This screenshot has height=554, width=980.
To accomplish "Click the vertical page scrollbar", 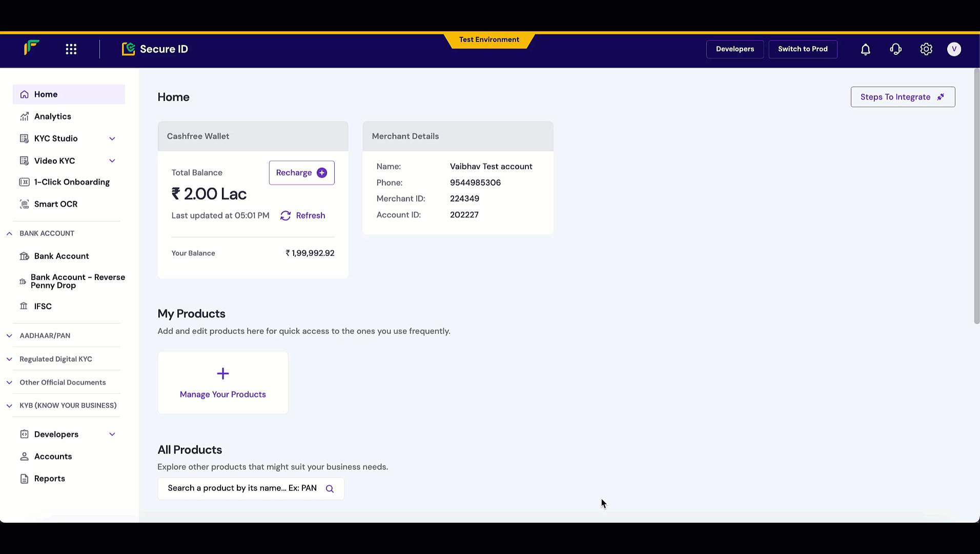I will pyautogui.click(x=976, y=196).
